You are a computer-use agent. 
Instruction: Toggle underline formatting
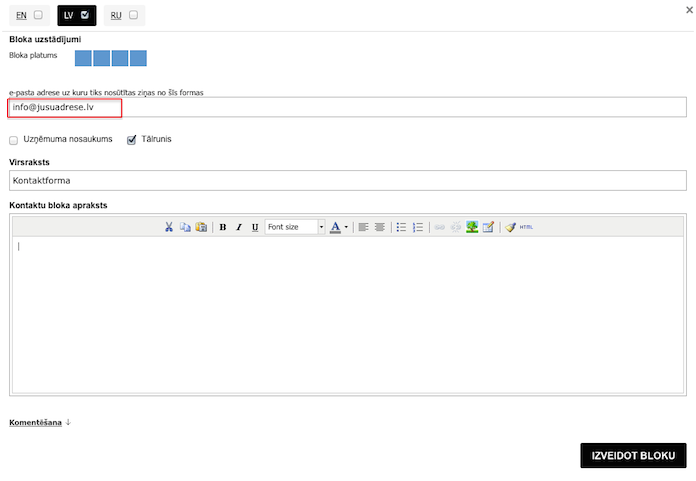(x=255, y=227)
